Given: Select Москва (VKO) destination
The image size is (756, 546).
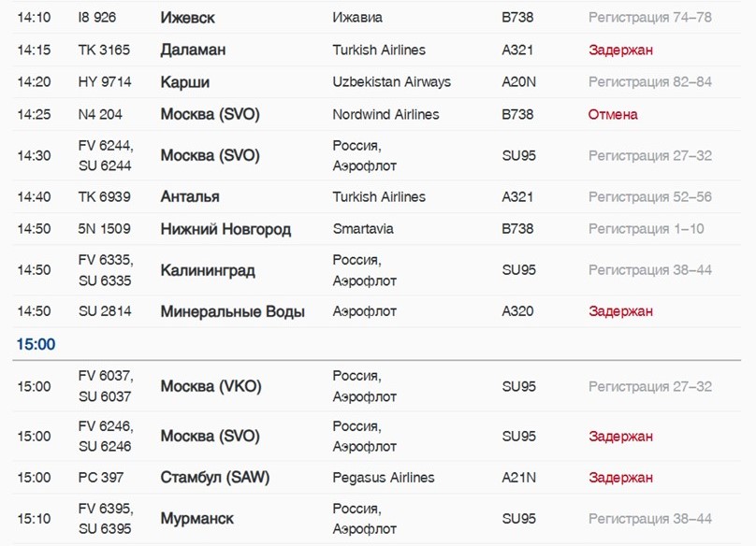Looking at the screenshot, I should pyautogui.click(x=211, y=386).
